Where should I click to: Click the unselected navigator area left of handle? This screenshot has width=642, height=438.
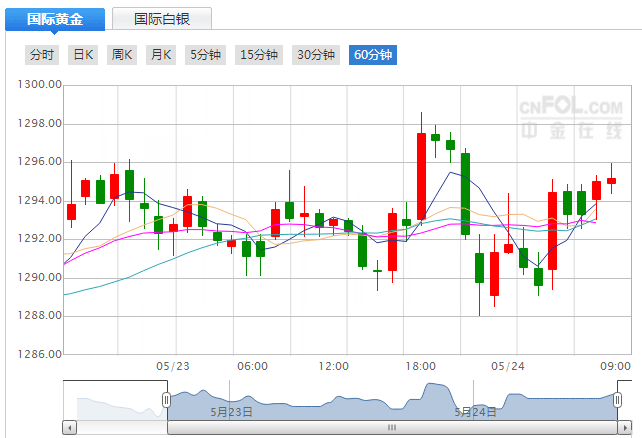point(115,402)
